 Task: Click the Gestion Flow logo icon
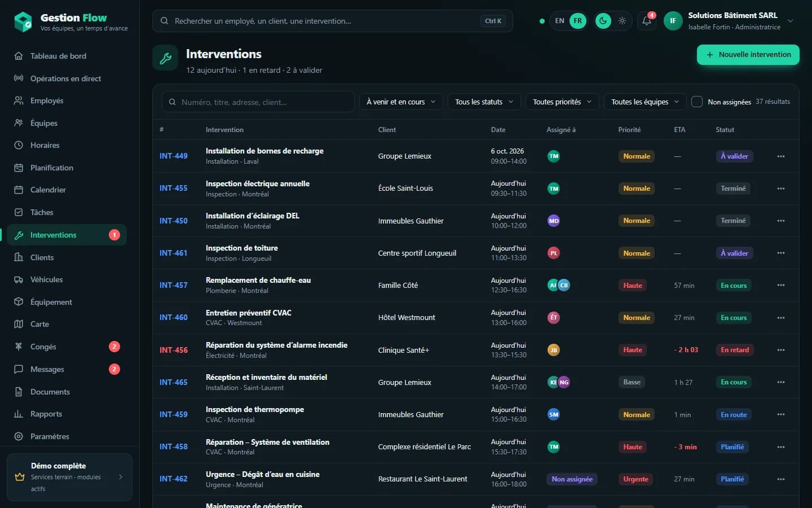point(23,22)
